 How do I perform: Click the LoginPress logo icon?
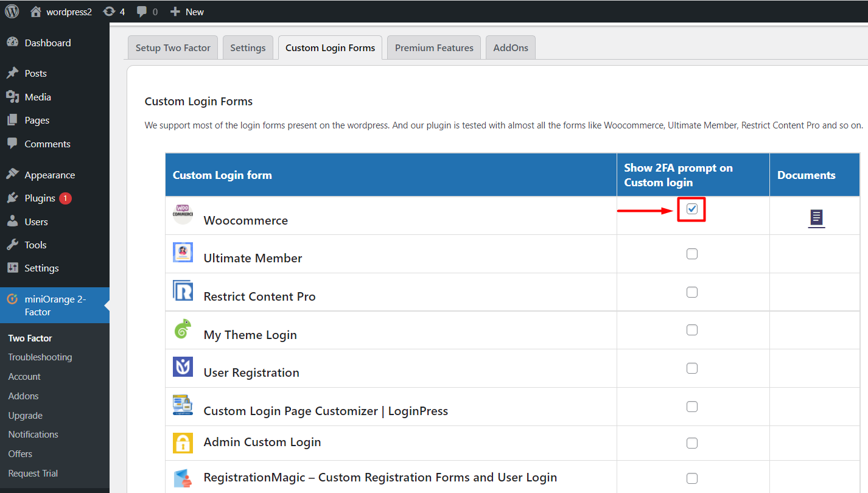[x=183, y=405]
